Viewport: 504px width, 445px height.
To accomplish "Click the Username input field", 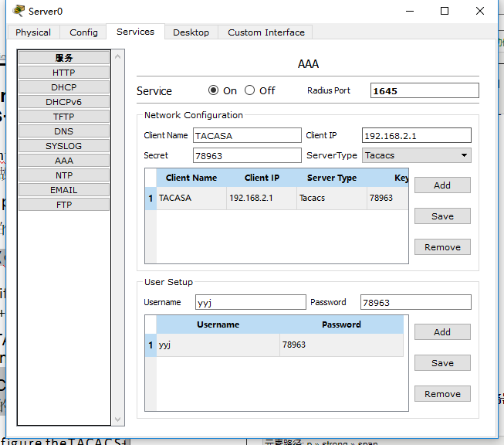I will coord(250,302).
